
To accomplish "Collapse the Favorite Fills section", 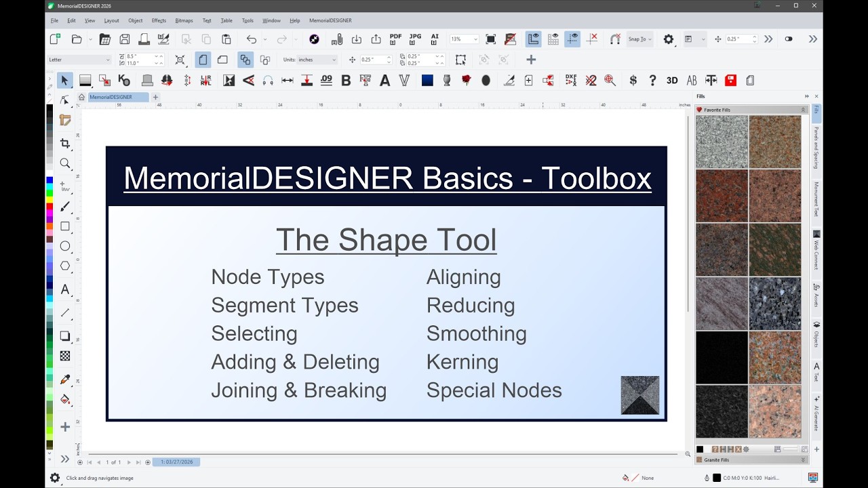I will tap(804, 110).
